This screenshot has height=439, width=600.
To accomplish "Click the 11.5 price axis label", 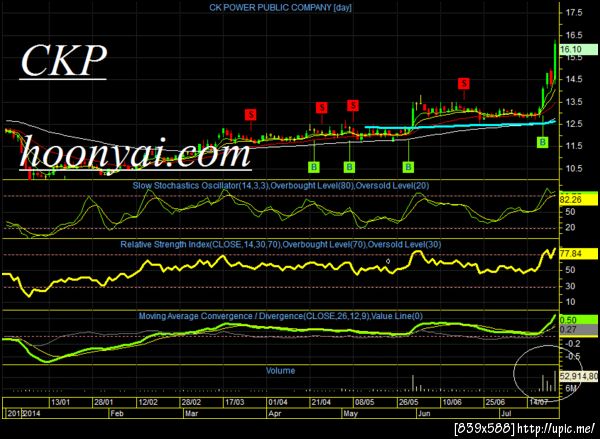I will pos(574,146).
